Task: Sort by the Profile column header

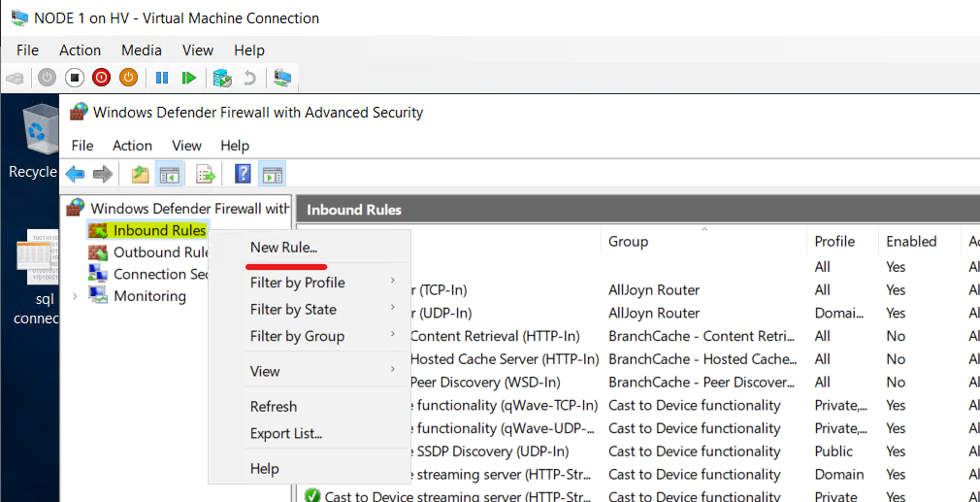Action: (x=843, y=242)
